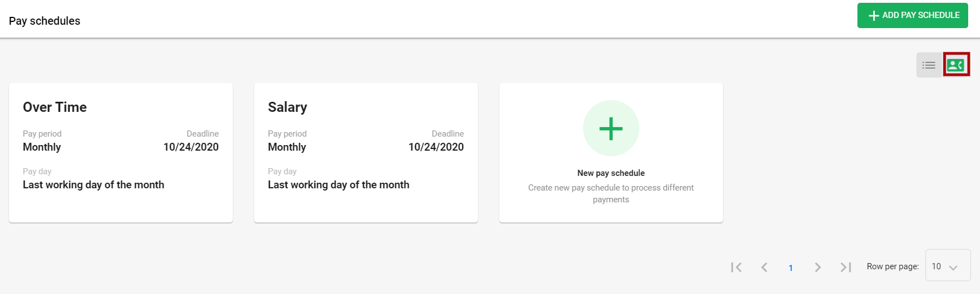Image resolution: width=980 pixels, height=294 pixels.
Task: Switch to card view icon
Action: click(x=956, y=65)
